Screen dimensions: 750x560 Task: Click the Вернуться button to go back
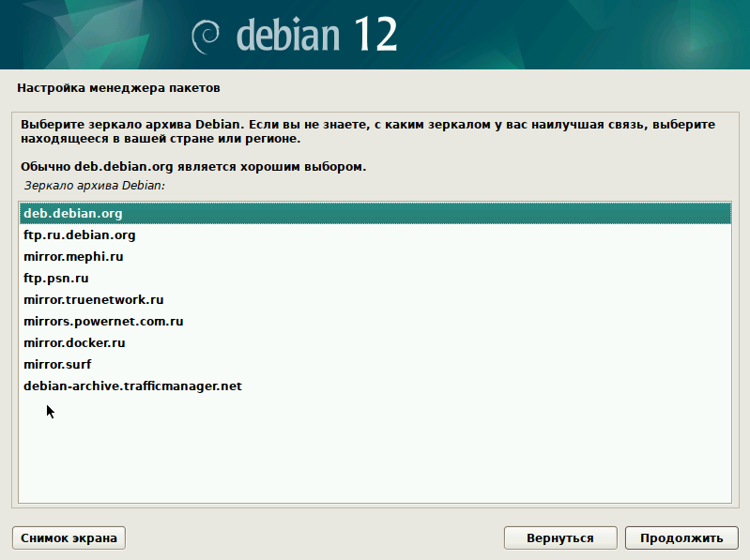click(560, 538)
